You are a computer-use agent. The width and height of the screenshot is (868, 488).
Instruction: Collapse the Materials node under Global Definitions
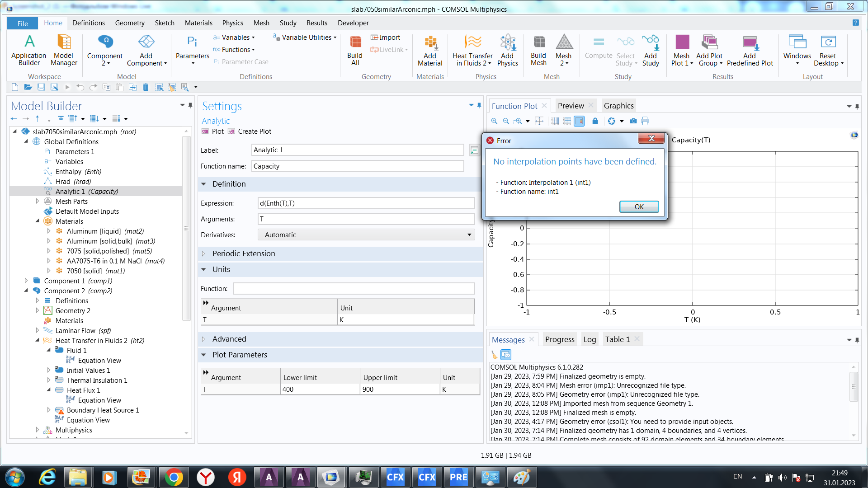click(38, 221)
